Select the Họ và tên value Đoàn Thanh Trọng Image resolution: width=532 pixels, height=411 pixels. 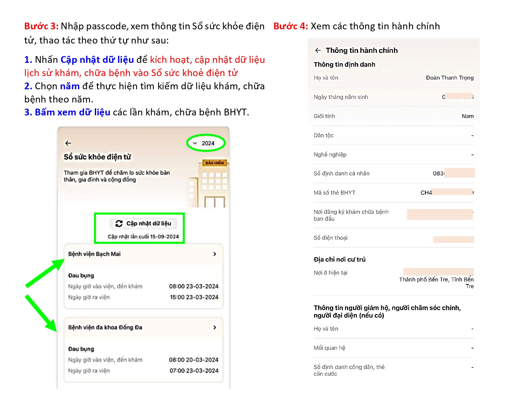[x=449, y=78]
